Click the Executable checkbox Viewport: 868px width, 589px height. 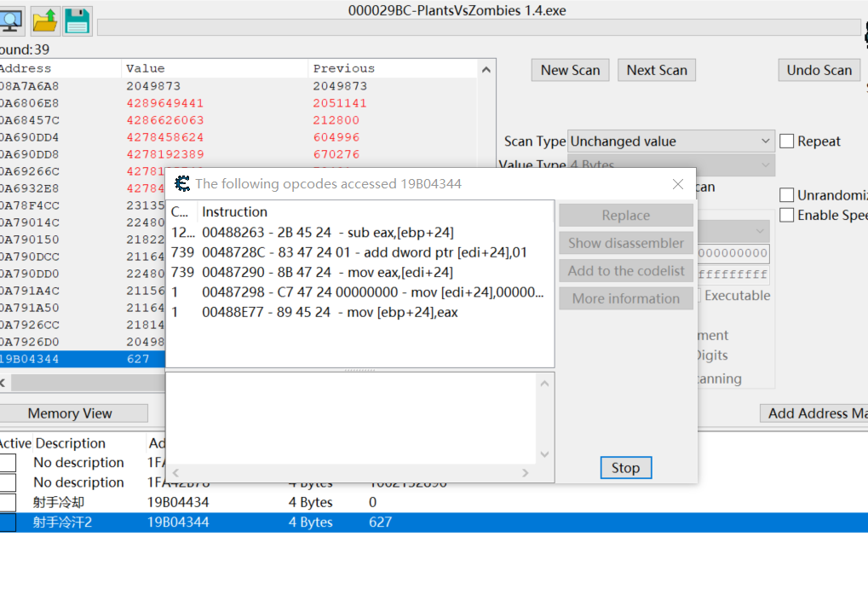click(x=699, y=295)
